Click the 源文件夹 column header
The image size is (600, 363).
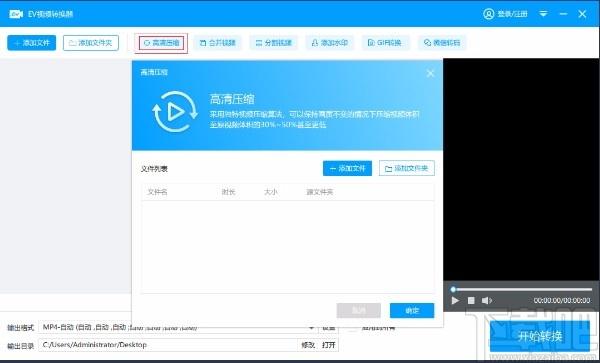[x=320, y=192]
